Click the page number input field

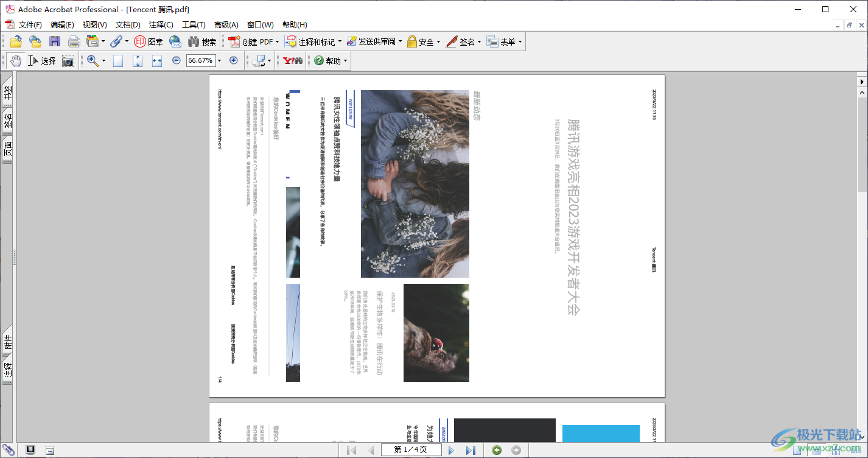410,450
